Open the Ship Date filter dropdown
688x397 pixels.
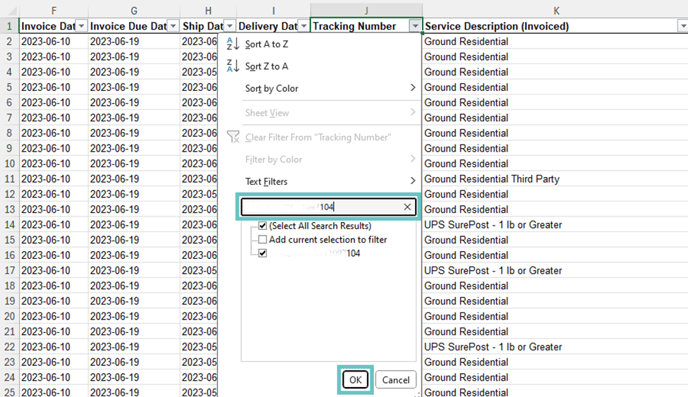[229, 26]
